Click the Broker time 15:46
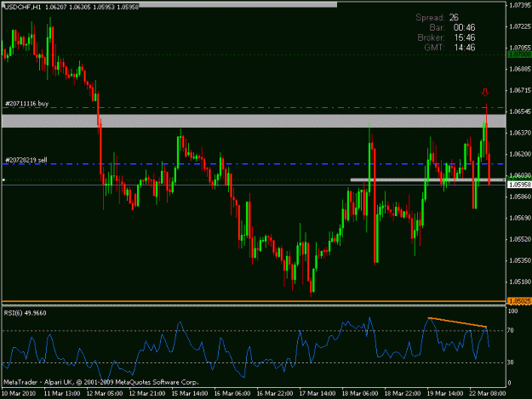532x399 pixels. [x=464, y=37]
